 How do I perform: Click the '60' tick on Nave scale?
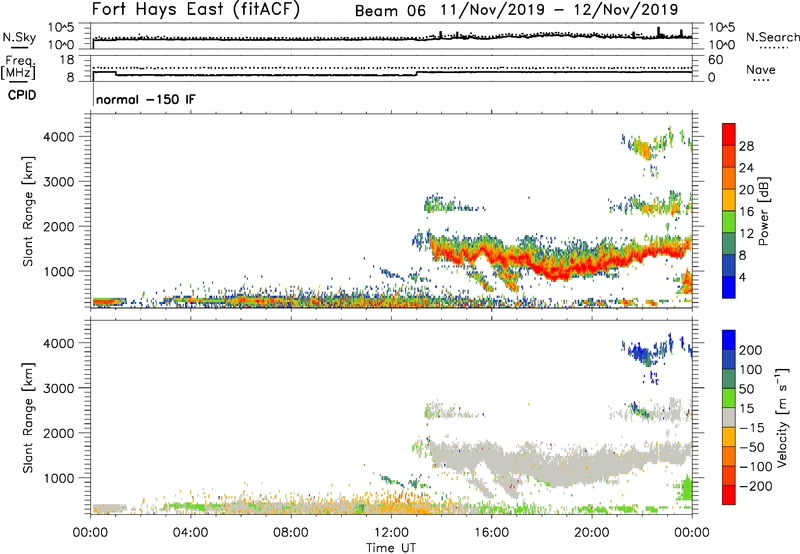pos(716,60)
